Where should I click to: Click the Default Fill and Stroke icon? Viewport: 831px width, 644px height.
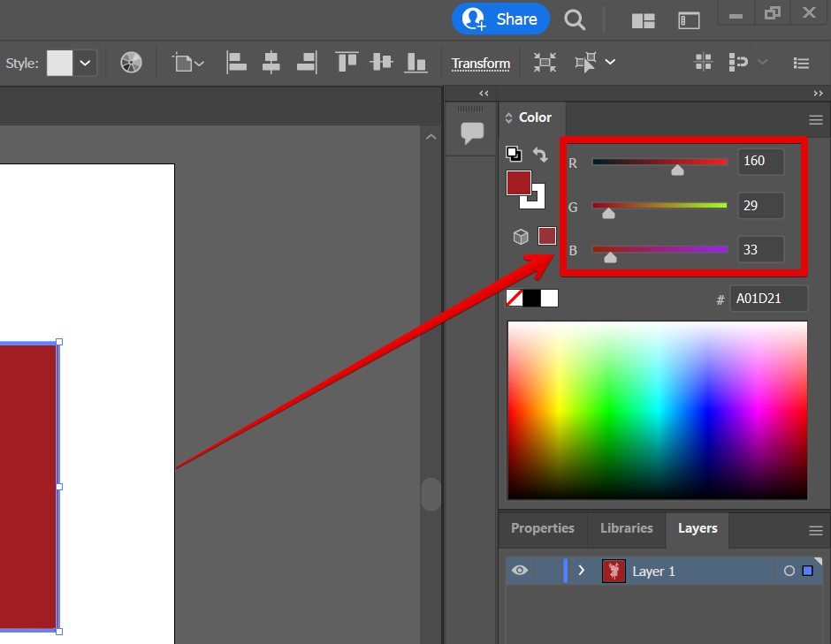(x=513, y=153)
